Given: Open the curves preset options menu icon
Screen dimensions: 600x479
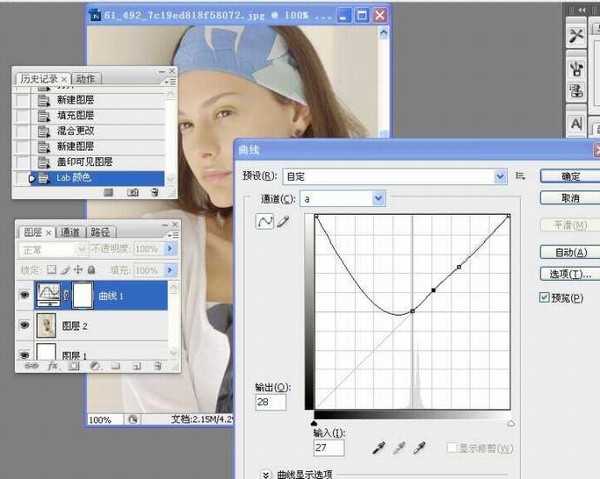Looking at the screenshot, I should point(520,176).
